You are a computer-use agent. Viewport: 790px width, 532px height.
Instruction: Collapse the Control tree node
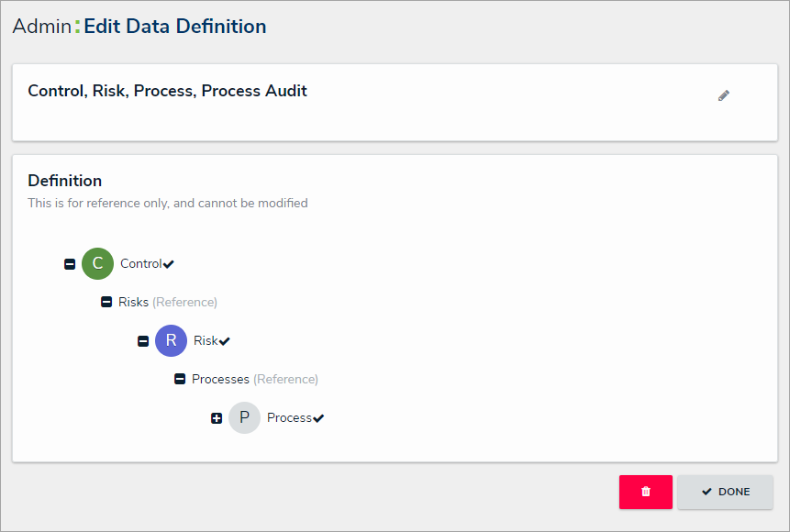pos(70,264)
